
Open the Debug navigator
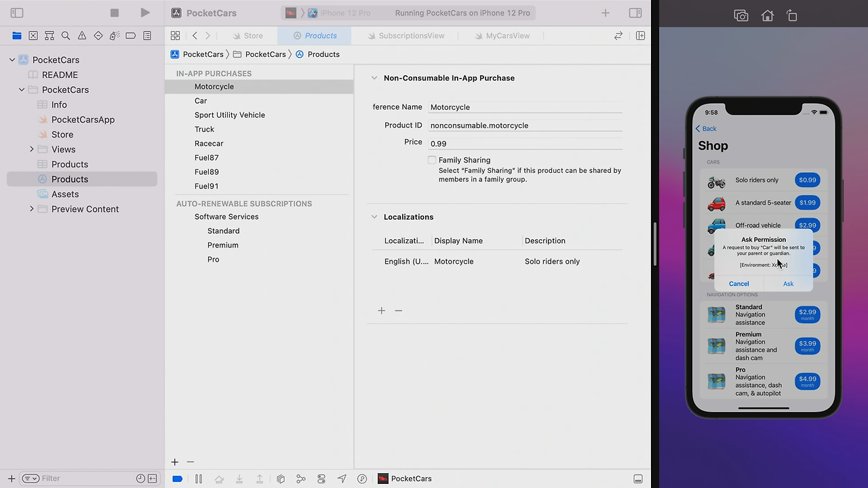(x=115, y=35)
